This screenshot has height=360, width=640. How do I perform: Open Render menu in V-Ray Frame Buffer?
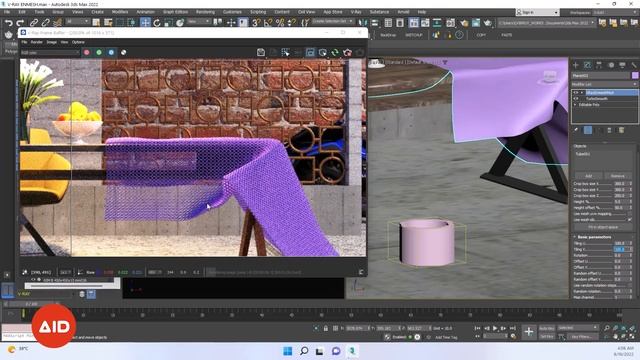36,42
